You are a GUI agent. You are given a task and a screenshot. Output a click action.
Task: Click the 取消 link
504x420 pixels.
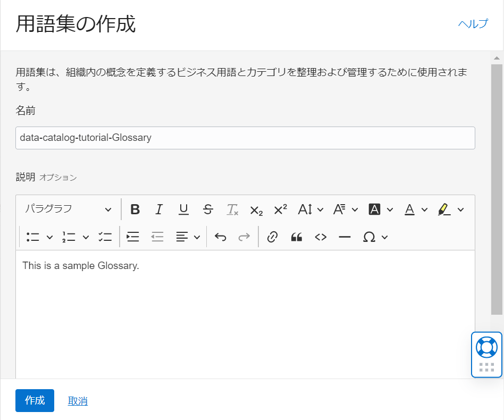78,401
